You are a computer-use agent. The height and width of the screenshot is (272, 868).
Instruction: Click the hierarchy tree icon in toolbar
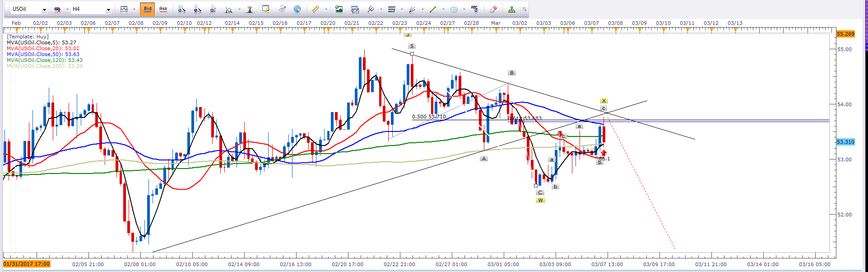[x=511, y=9]
